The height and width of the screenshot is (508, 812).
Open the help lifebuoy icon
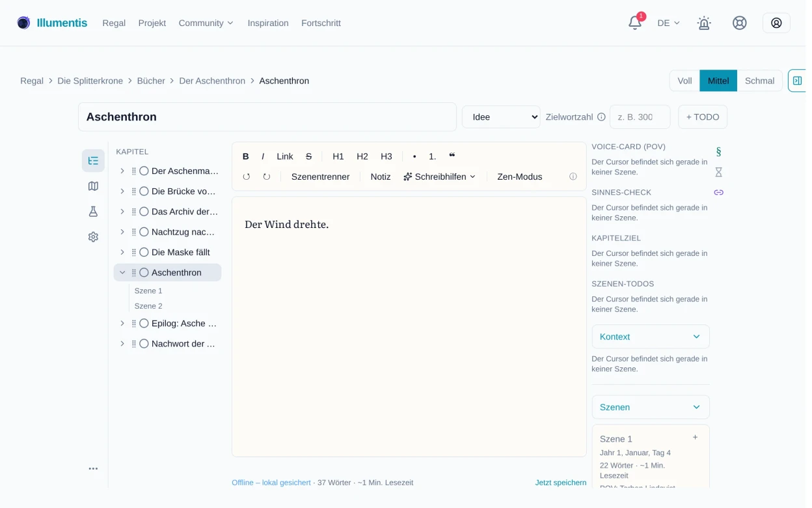pyautogui.click(x=739, y=23)
